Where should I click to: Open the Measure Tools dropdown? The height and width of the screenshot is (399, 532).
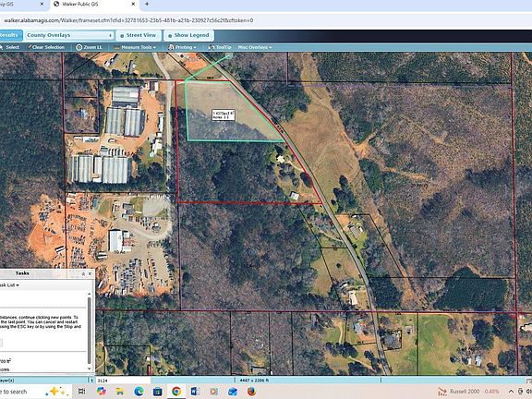click(135, 47)
